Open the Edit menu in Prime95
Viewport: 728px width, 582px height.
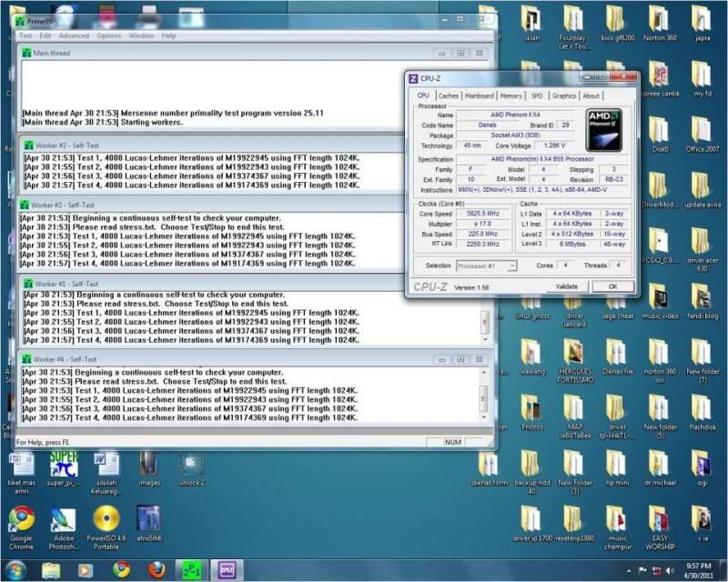coord(45,35)
